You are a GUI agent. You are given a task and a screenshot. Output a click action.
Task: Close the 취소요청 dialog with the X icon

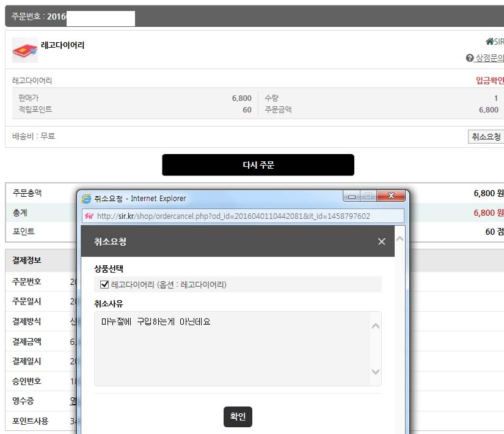coord(382,241)
